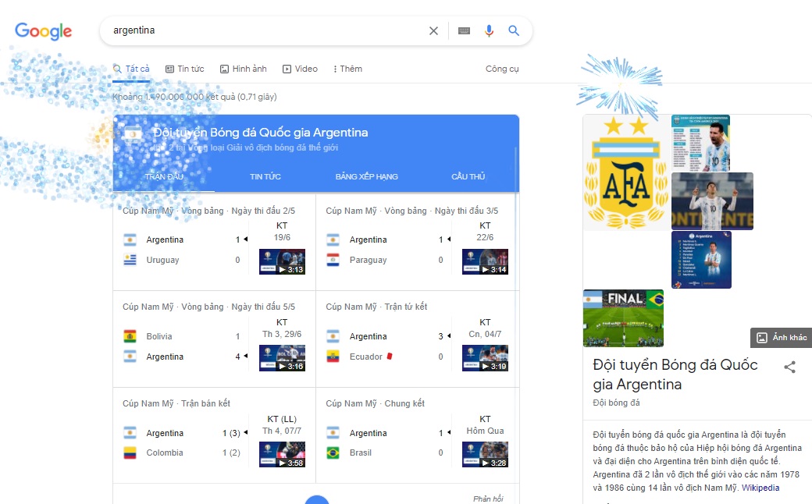Share the Argentina team knowledge panel
The width and height of the screenshot is (812, 504).
click(x=789, y=367)
